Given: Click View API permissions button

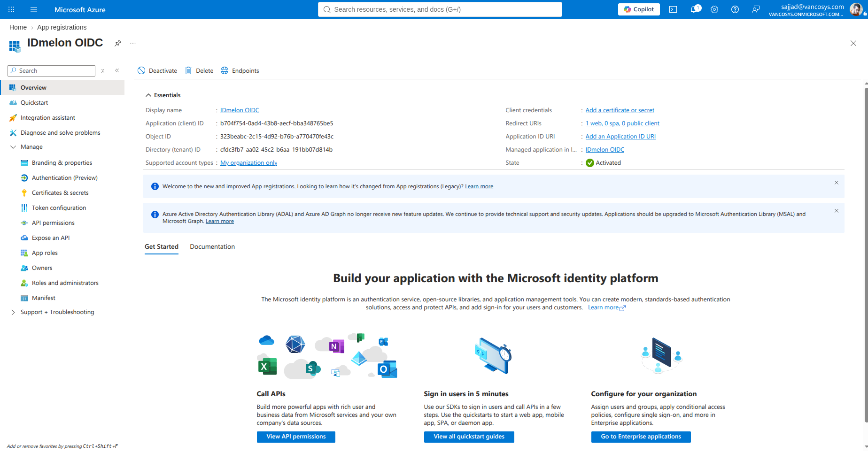Looking at the screenshot, I should click(x=296, y=437).
